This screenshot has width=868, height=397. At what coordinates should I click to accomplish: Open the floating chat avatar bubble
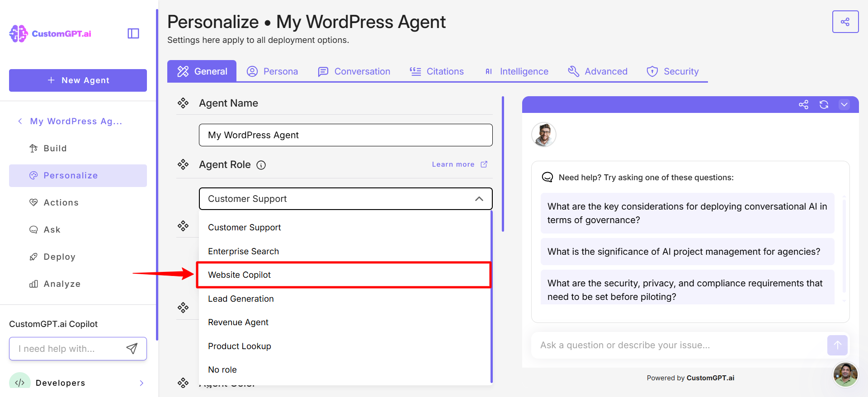845,374
